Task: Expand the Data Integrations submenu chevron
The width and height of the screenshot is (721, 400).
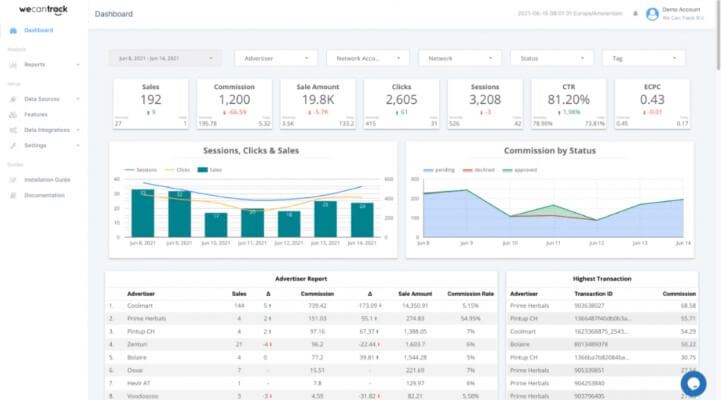Action: (78, 130)
